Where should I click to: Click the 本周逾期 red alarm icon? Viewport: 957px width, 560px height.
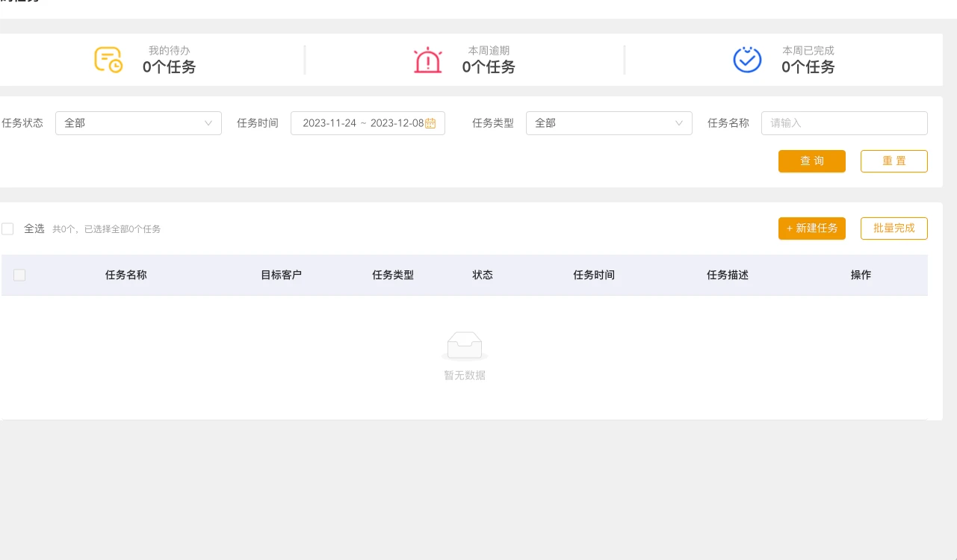click(428, 60)
